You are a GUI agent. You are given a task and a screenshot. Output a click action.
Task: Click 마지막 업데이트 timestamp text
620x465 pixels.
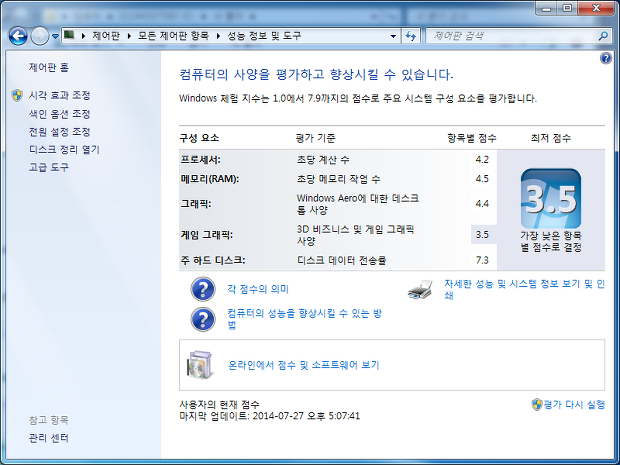point(270,416)
